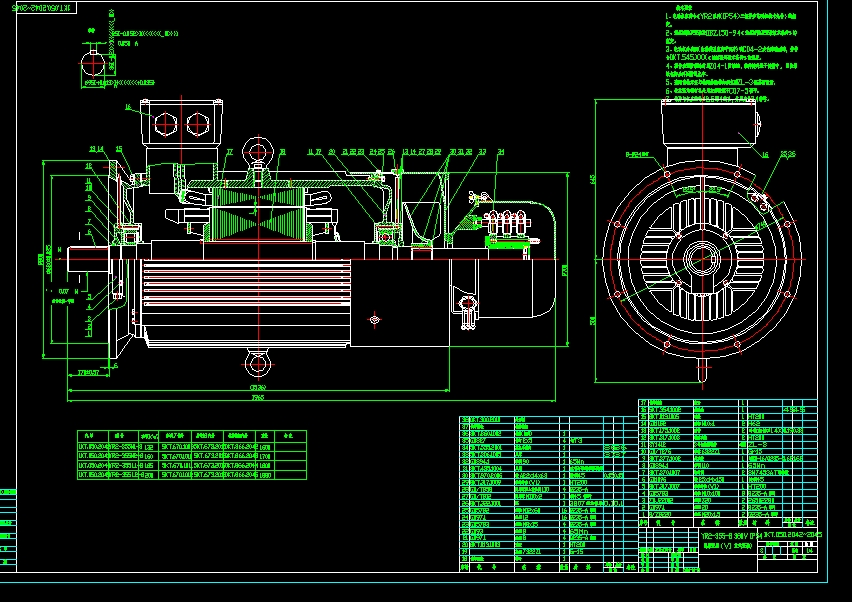Image resolution: width=852 pixels, height=602 pixels.
Task: Click the top lifting eye bolt on motor
Action: point(256,153)
